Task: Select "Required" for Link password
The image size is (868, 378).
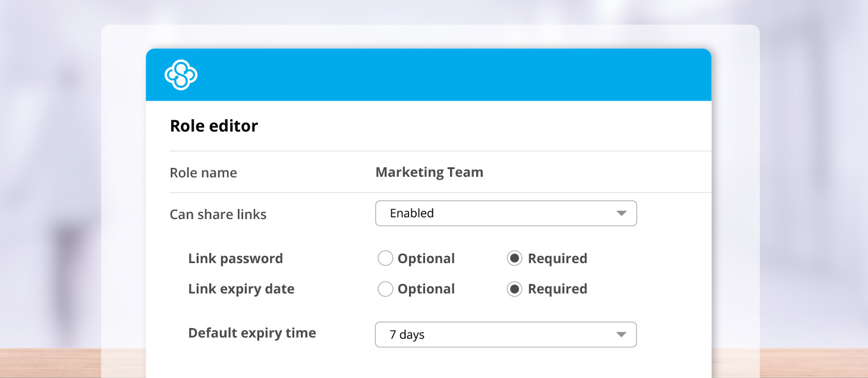Action: [x=515, y=258]
